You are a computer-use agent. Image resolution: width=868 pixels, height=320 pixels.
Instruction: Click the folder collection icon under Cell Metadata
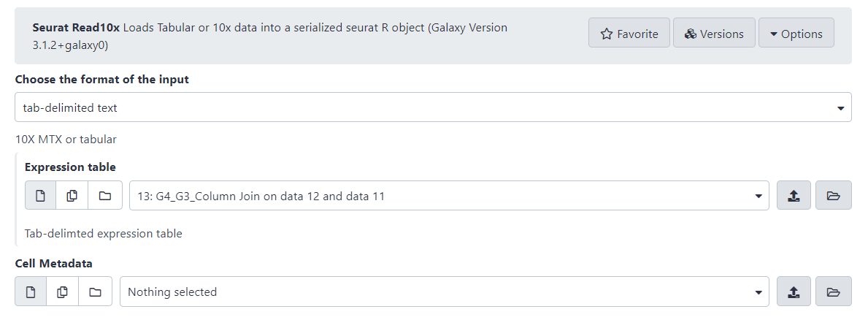(x=96, y=292)
